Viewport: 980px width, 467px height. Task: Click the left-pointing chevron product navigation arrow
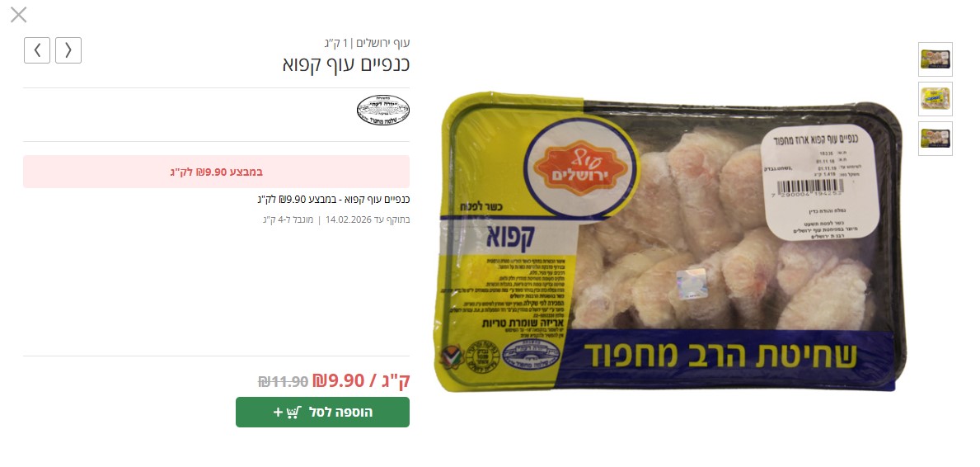pos(37,50)
